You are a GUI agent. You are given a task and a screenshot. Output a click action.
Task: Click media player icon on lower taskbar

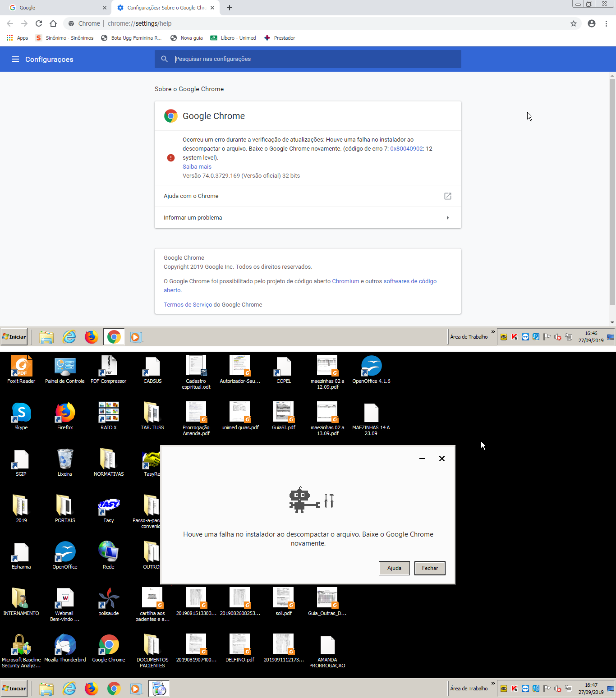(x=136, y=689)
